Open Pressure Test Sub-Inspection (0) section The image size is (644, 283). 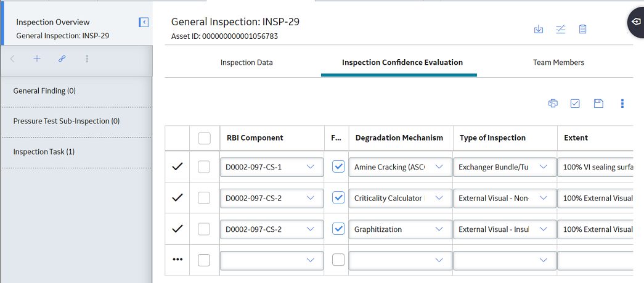pyautogui.click(x=67, y=121)
